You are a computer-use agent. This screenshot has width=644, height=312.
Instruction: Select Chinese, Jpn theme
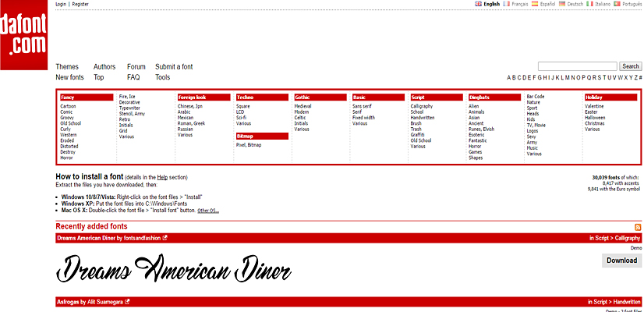coord(190,106)
